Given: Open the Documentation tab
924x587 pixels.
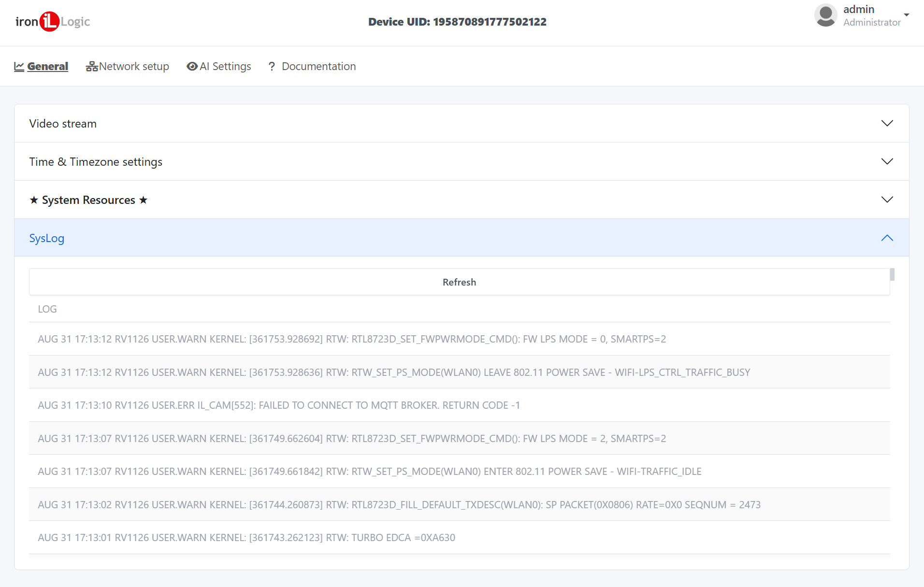Looking at the screenshot, I should point(318,67).
